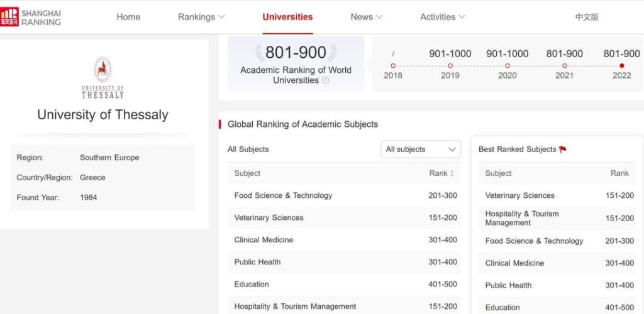
Task: Select the 2022 ranking marker
Action: 622,65
